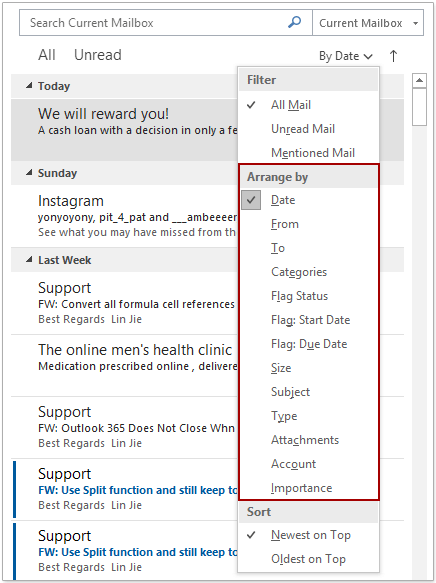Image resolution: width=436 pixels, height=583 pixels.
Task: Choose Oldest on Top sort option
Action: [309, 559]
